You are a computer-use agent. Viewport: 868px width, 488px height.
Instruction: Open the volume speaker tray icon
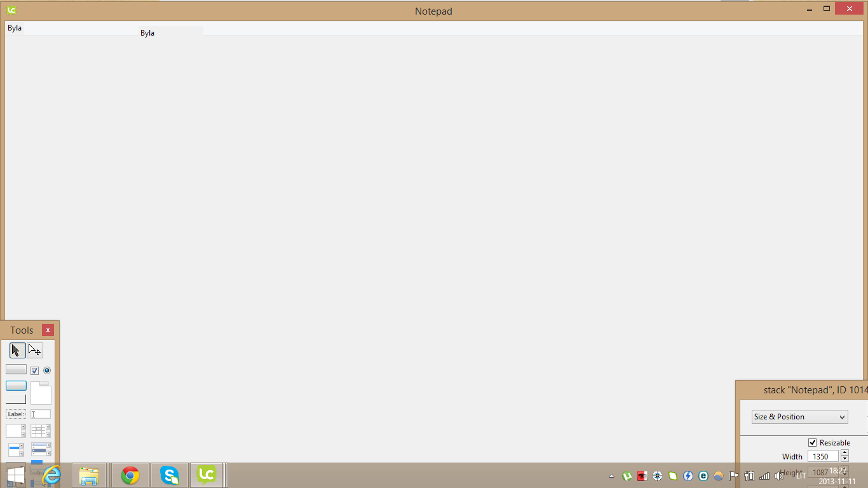click(x=780, y=476)
